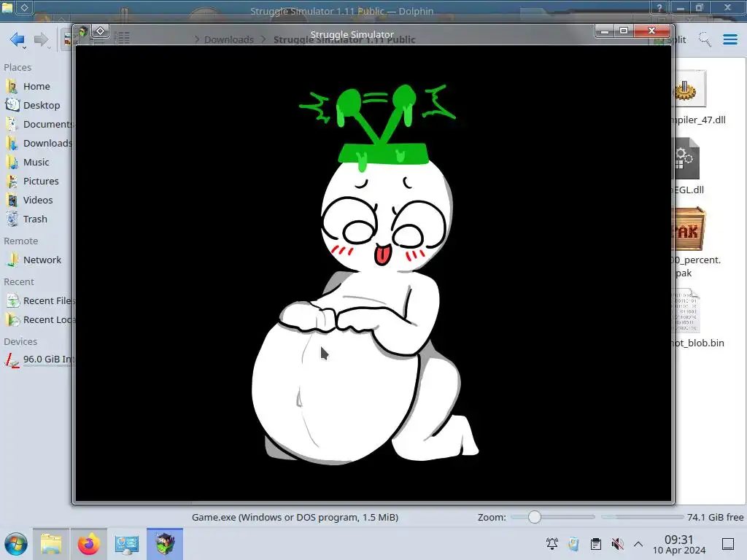The height and width of the screenshot is (560, 747).
Task: Click the Zoom slider handle in the status bar
Action: pyautogui.click(x=535, y=517)
